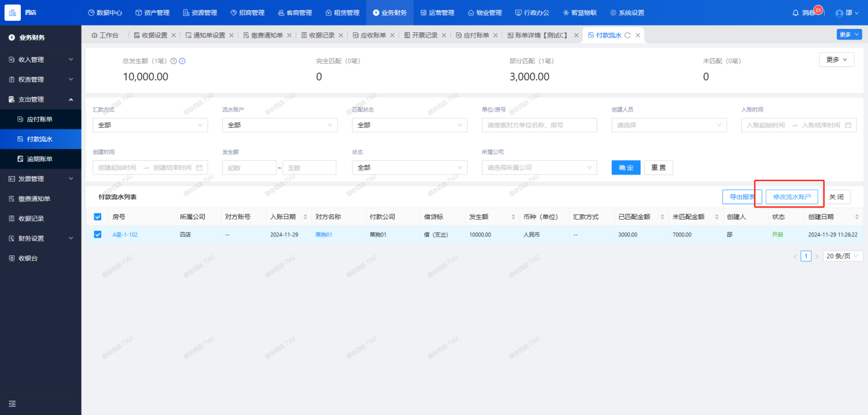Click the 发生额 起数 input field

[249, 168]
